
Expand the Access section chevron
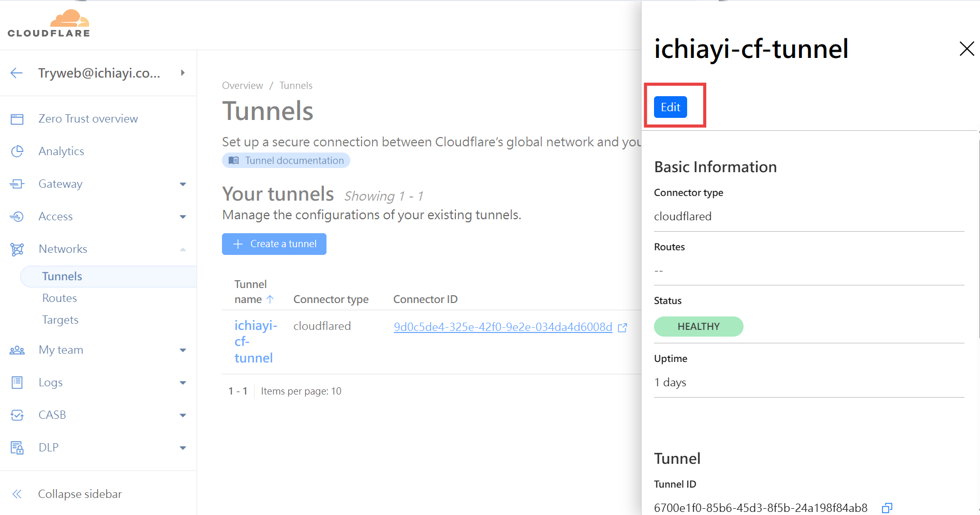click(183, 217)
